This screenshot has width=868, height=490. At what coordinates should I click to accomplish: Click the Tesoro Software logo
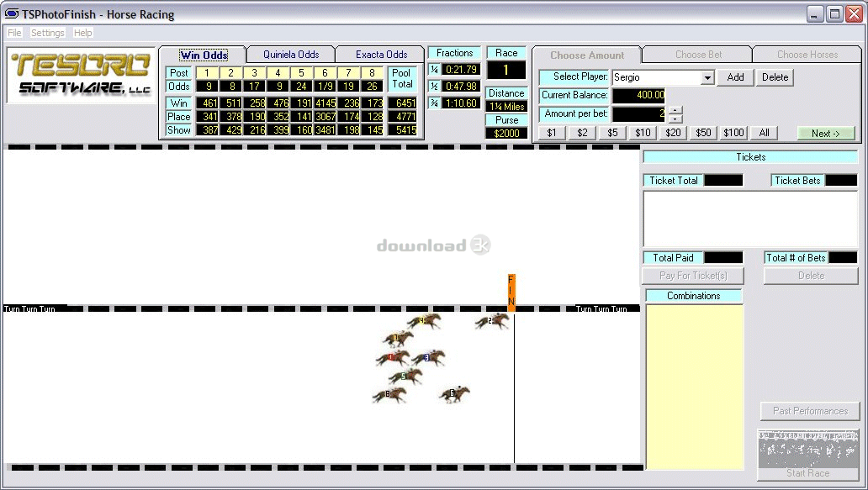point(81,75)
